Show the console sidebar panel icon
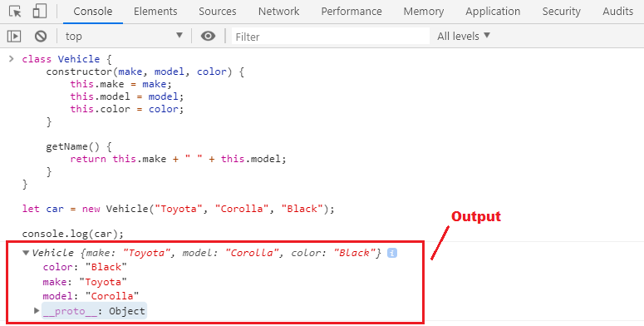 pyautogui.click(x=14, y=37)
